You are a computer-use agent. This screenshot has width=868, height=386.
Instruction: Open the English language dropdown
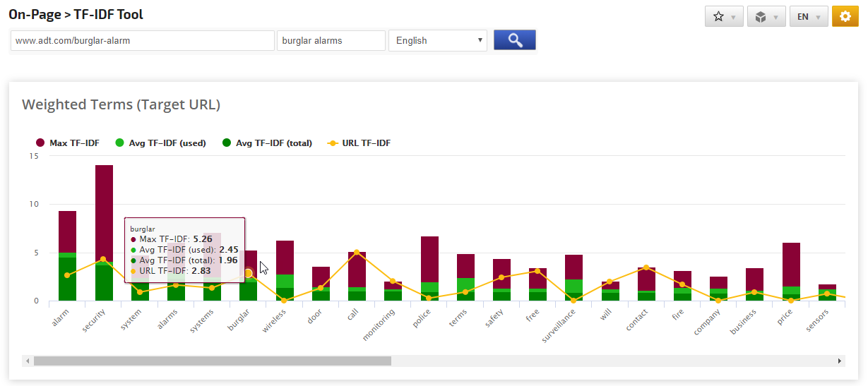click(438, 41)
